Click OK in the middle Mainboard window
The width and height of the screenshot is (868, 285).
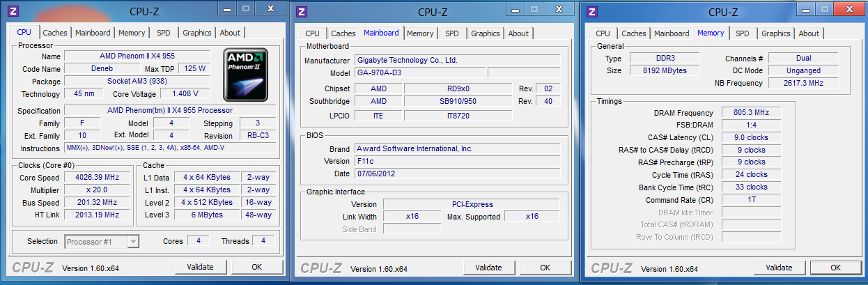(545, 268)
